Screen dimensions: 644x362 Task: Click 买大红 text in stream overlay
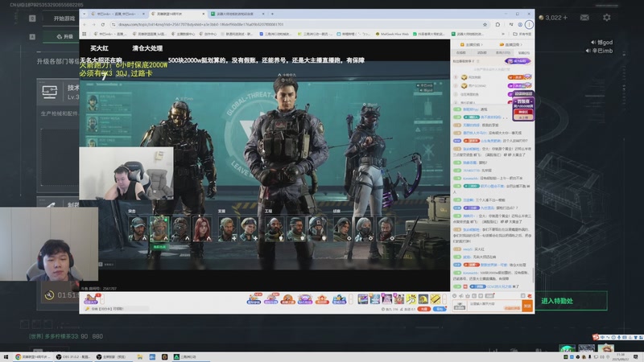pos(99,48)
